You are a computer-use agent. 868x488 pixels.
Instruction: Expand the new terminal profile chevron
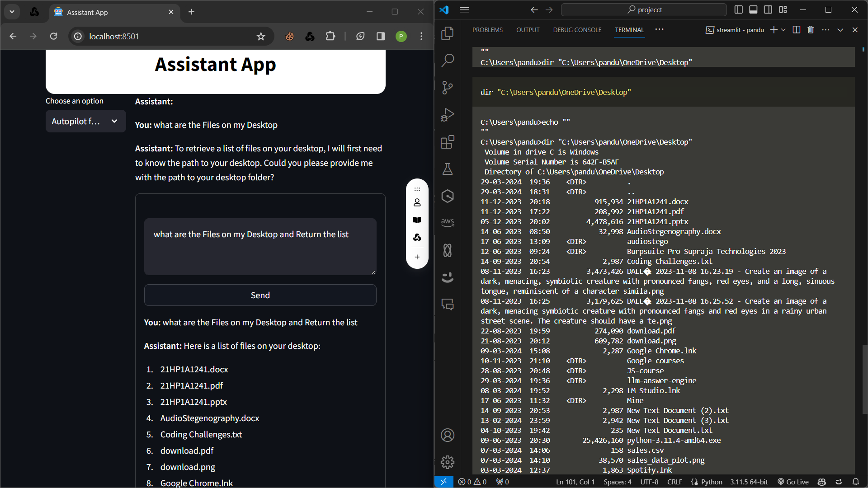[x=783, y=29]
